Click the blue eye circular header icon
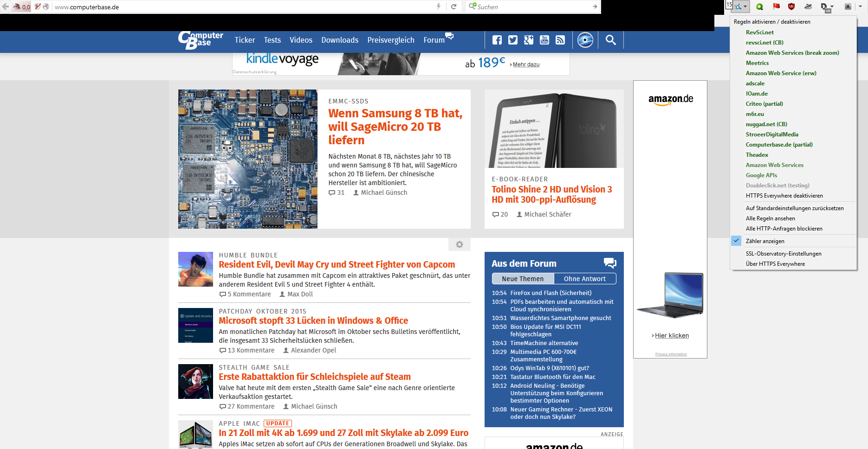This screenshot has width=868, height=449. (585, 40)
